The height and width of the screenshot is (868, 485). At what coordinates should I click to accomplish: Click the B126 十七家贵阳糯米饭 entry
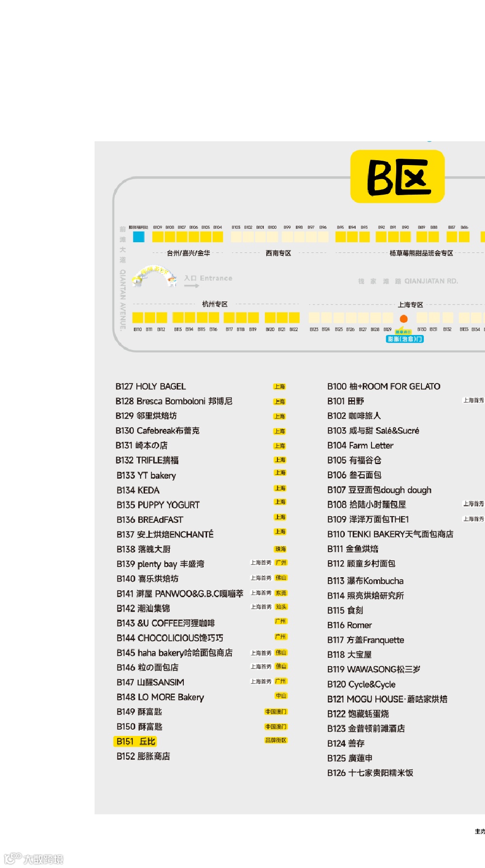(x=371, y=773)
